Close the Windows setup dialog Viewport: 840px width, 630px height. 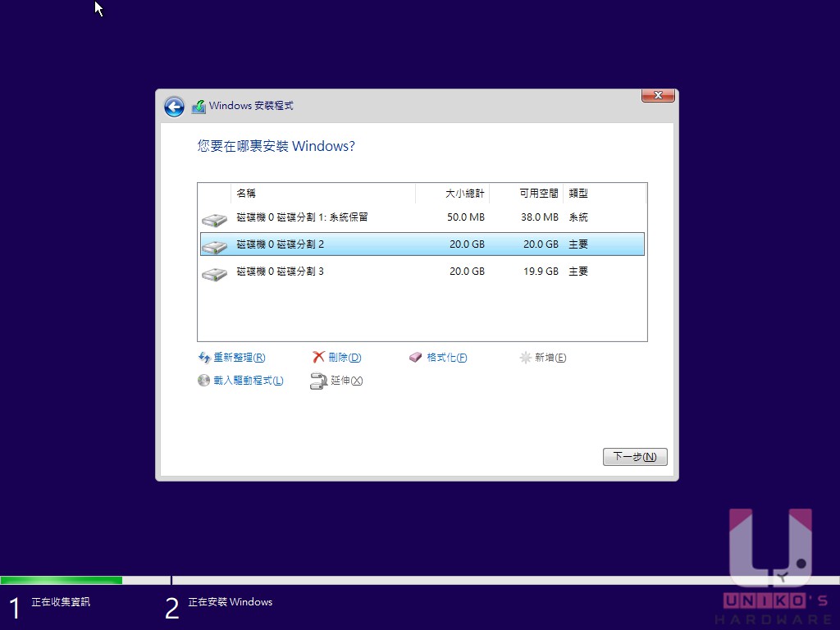click(658, 95)
